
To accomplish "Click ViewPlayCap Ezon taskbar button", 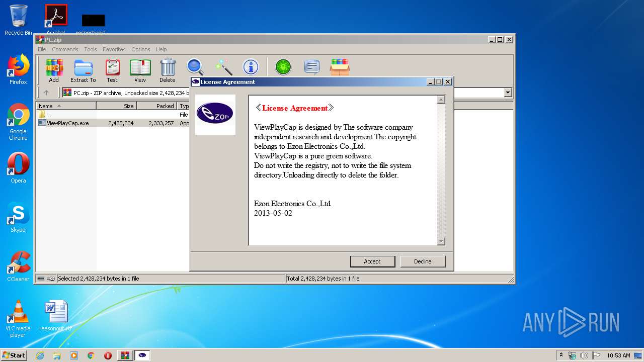I will click(142, 355).
